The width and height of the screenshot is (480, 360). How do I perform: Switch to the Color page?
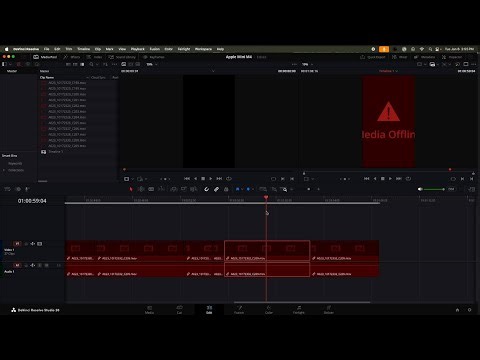pyautogui.click(x=269, y=309)
